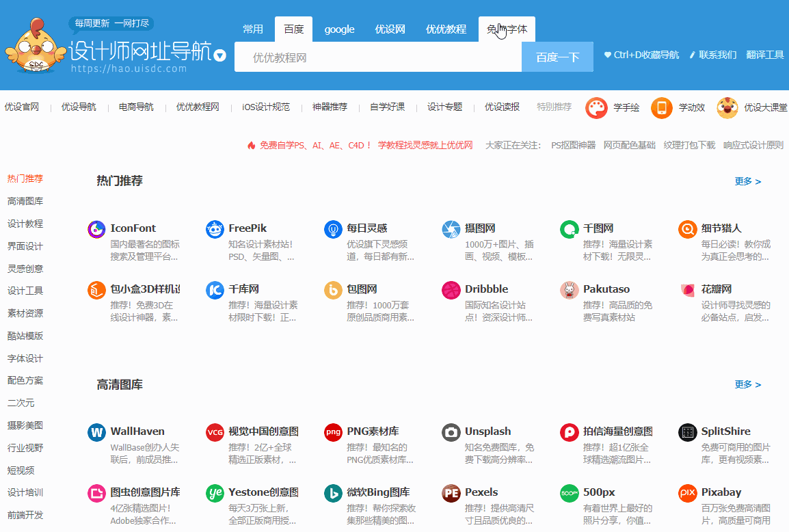This screenshot has height=532, width=789.
Task: Click the IconFont site icon
Action: 96,229
